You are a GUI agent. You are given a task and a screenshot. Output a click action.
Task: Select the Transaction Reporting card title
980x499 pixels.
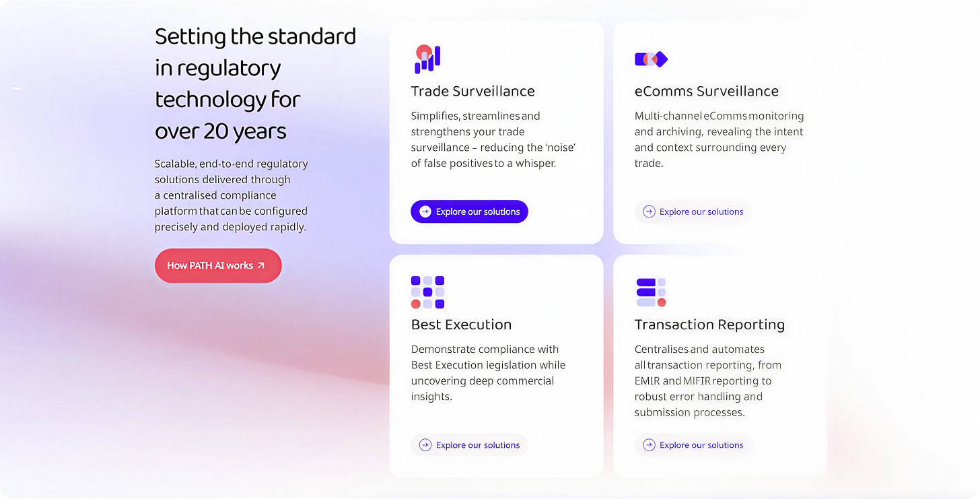(x=709, y=325)
